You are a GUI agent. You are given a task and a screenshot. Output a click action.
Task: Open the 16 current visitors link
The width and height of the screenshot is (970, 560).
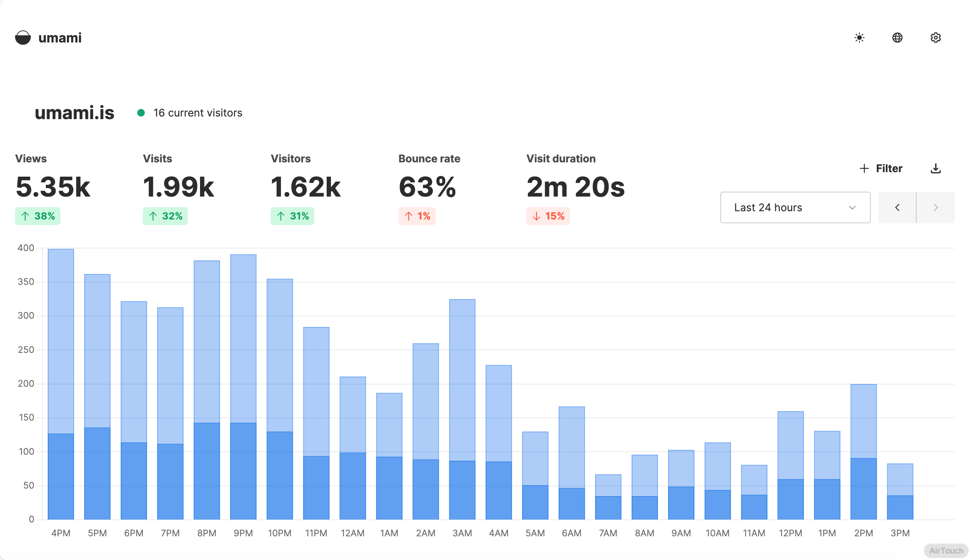197,113
